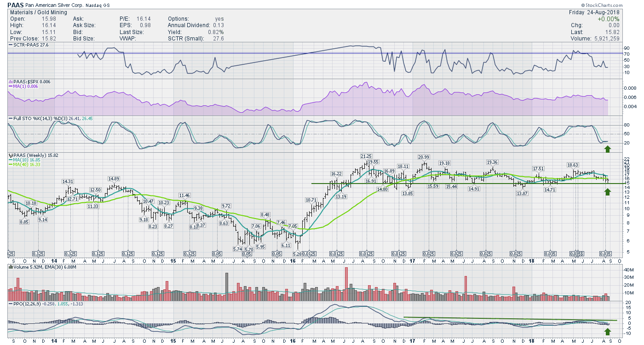Select the 19.55 price label
Image resolution: width=644 pixels, height=345 pixels.
click(x=373, y=162)
